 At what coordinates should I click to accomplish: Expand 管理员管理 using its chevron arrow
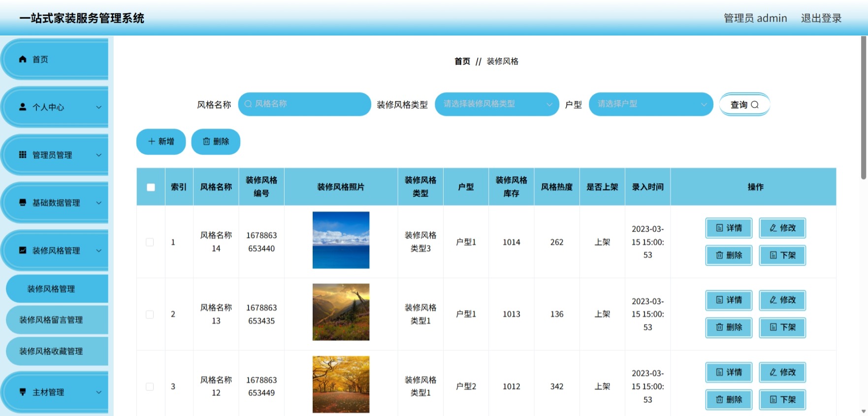(x=98, y=155)
